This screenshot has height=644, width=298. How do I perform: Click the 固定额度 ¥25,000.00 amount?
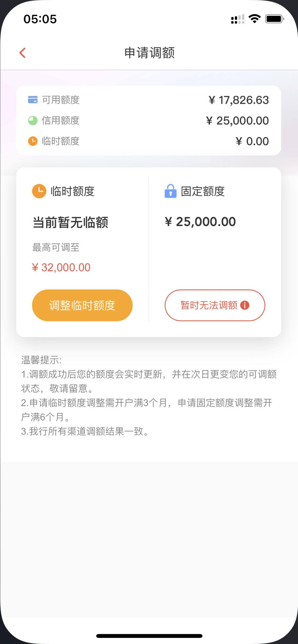tap(200, 222)
